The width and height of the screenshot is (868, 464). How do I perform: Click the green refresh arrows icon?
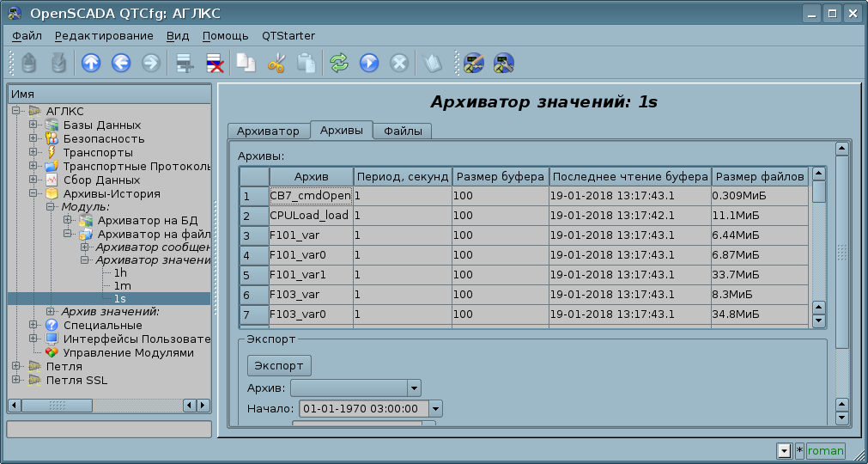tap(339, 63)
